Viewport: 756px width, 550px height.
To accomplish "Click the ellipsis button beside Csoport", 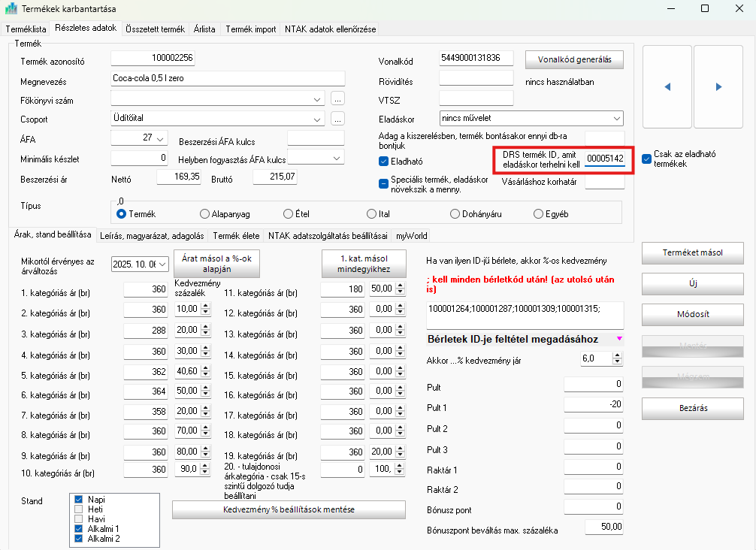I will (337, 119).
